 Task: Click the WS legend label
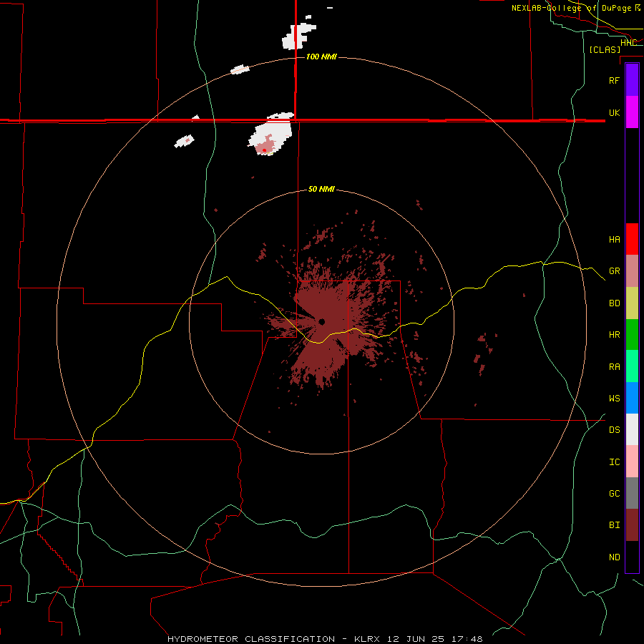[x=614, y=398]
